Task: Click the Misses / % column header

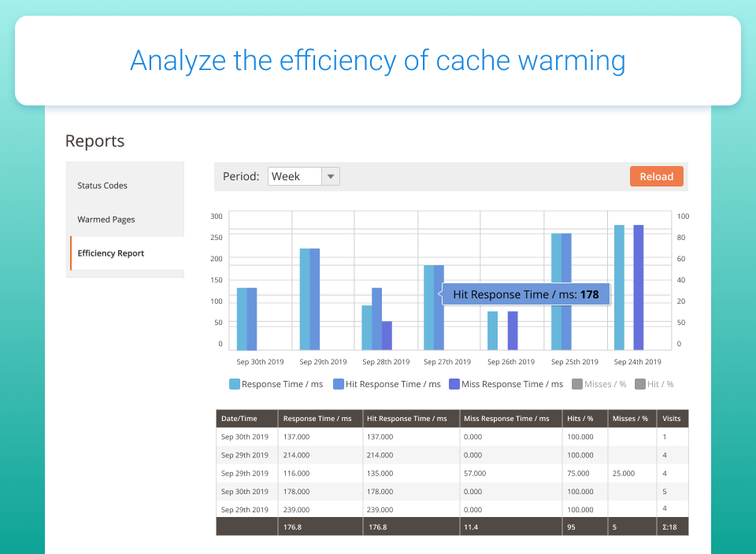Action: pyautogui.click(x=630, y=419)
